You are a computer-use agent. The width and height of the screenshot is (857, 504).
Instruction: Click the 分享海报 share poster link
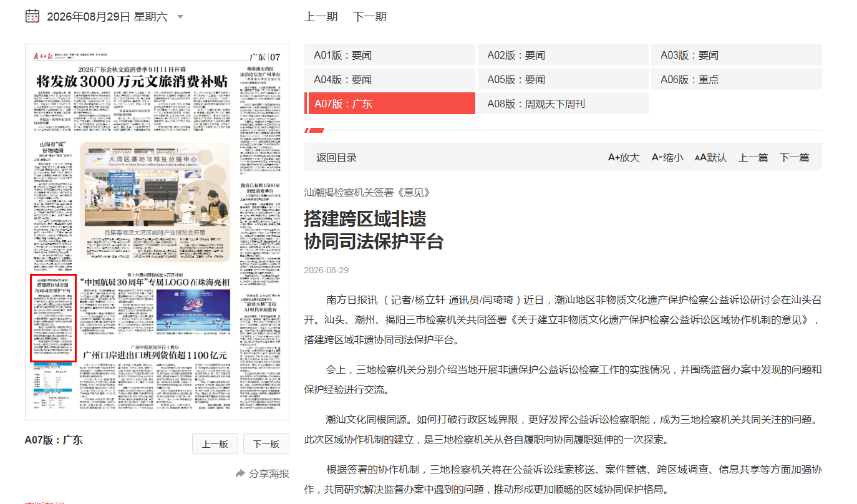269,473
